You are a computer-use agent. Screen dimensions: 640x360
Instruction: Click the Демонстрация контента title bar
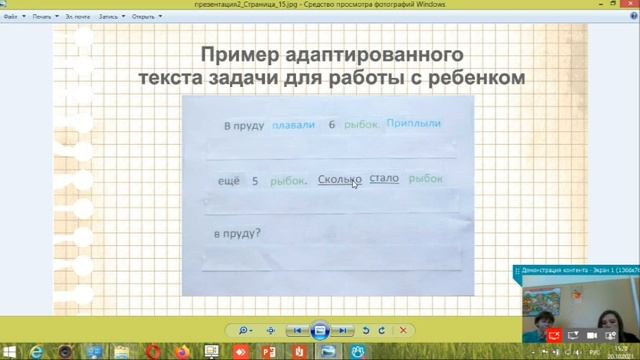coord(576,270)
